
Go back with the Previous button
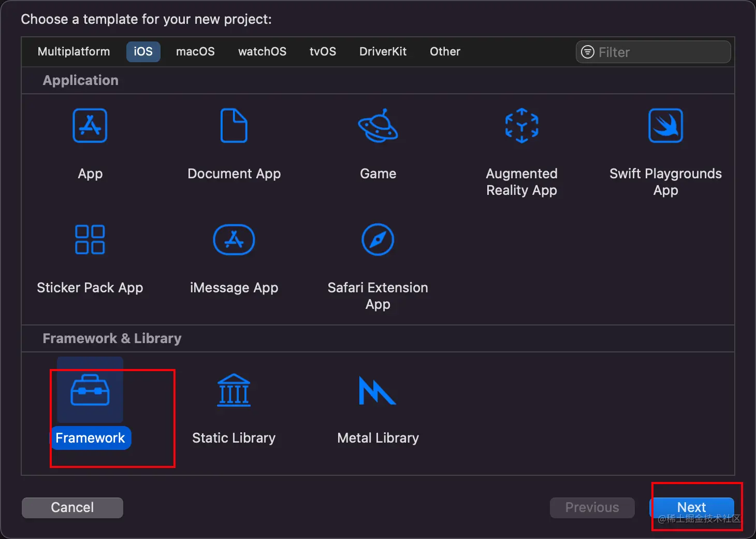click(592, 507)
